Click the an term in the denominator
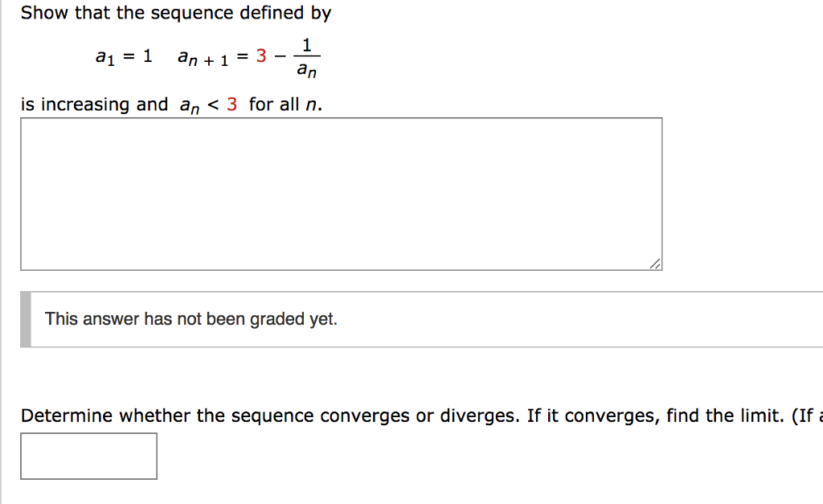 click(307, 71)
